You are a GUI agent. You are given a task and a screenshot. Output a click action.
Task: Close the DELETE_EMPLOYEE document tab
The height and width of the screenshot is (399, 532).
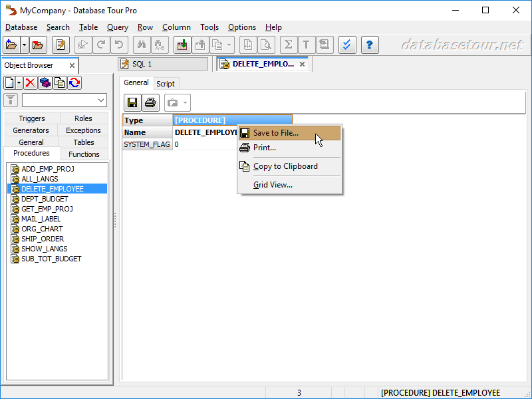[303, 65]
